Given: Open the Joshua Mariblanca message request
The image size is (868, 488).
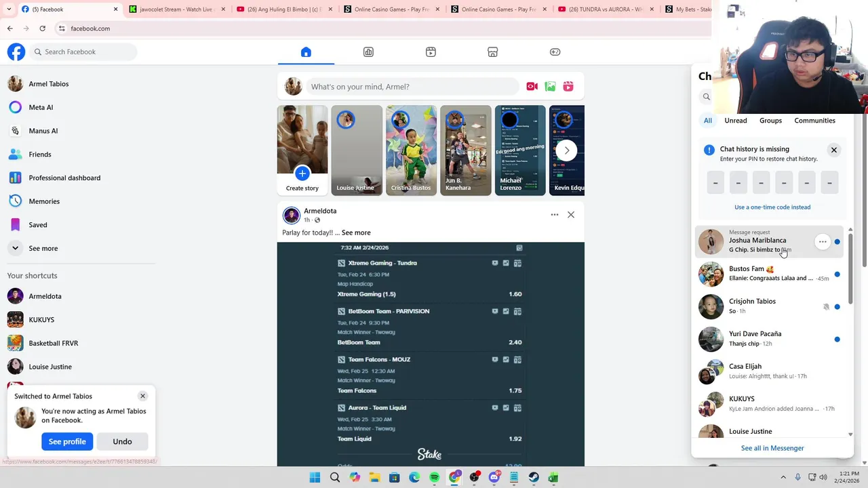Looking at the screenshot, I should pos(769,242).
